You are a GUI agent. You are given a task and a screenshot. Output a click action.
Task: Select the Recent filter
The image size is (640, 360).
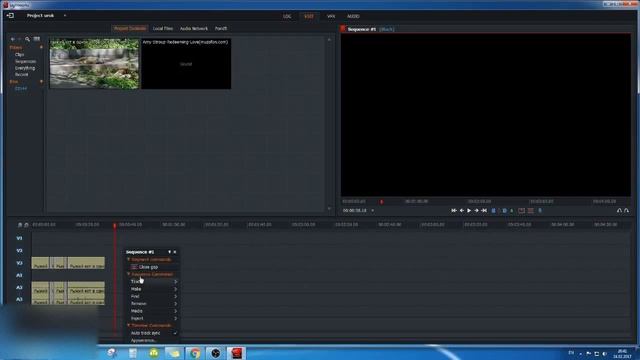22,74
